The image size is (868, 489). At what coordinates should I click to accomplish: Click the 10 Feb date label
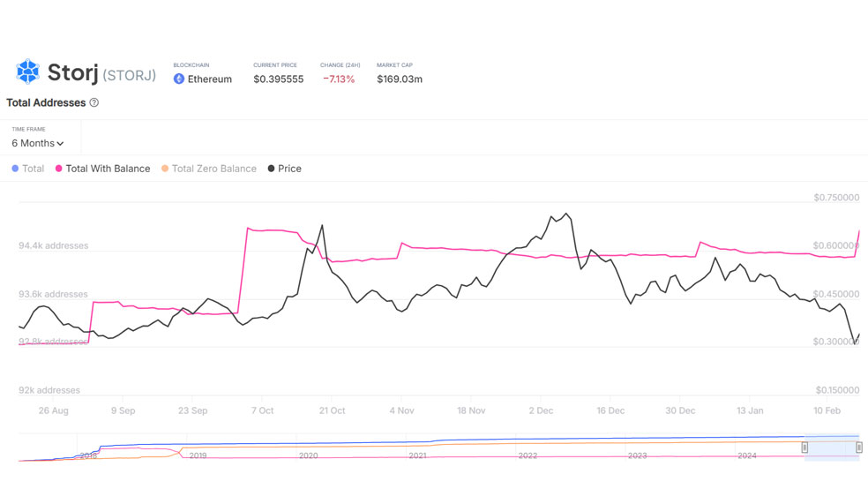[827, 410]
